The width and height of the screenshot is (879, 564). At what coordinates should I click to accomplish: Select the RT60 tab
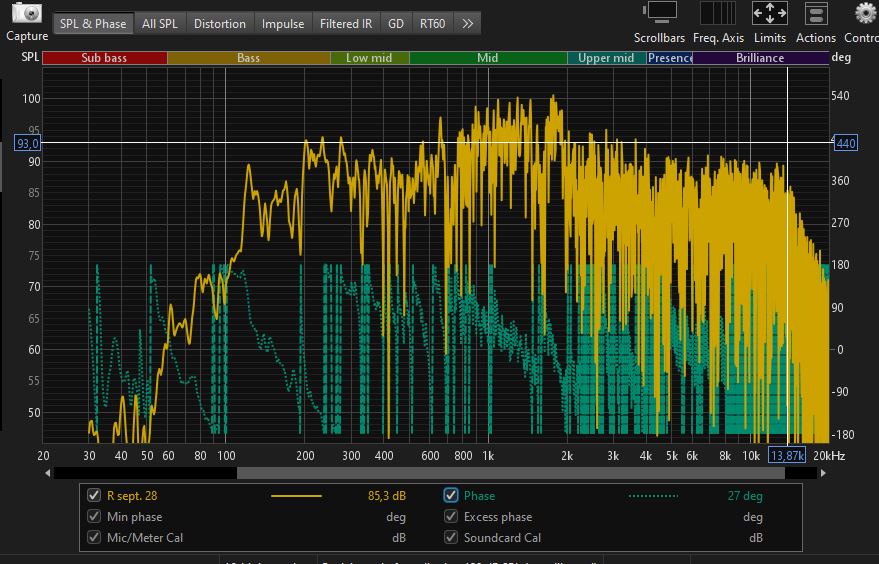(433, 23)
